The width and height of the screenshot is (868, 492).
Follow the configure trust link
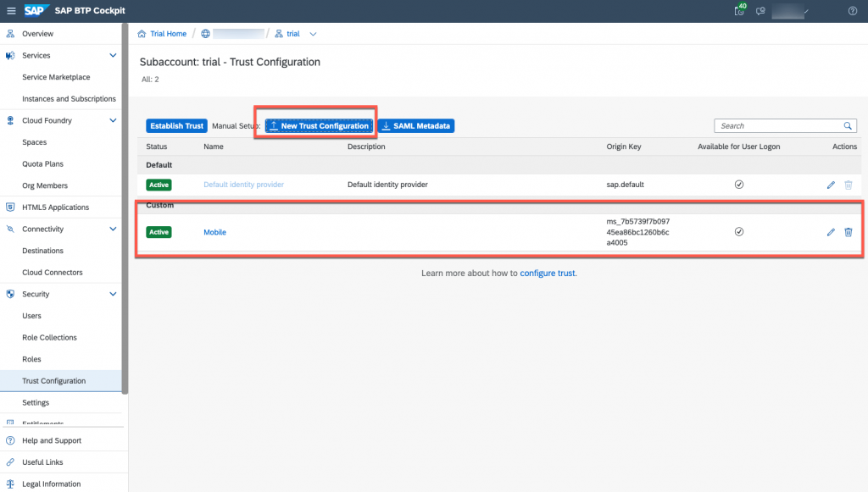coord(548,273)
